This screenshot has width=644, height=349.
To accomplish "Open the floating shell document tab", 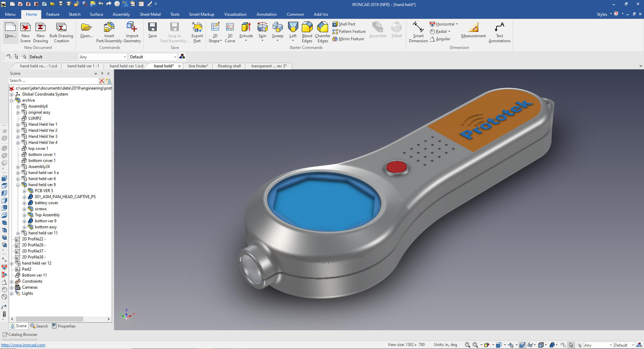I will [x=229, y=66].
